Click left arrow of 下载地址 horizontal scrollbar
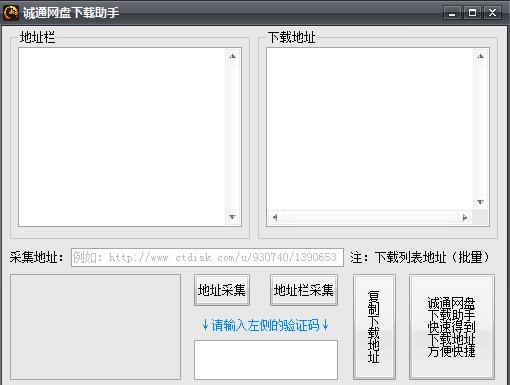 pyautogui.click(x=275, y=218)
